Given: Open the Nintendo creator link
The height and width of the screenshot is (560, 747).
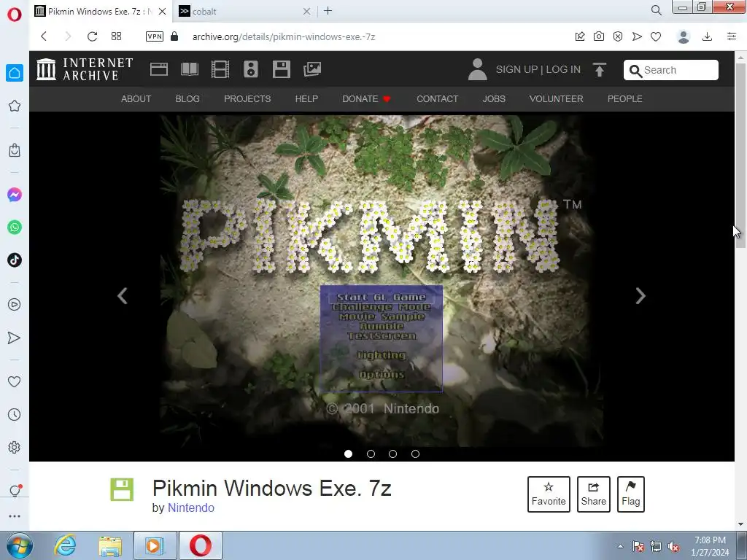Looking at the screenshot, I should pos(191,507).
